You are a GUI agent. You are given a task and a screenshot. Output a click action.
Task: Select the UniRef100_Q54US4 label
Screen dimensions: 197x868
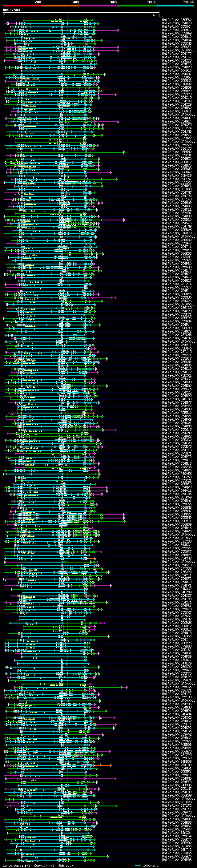click(176, 40)
